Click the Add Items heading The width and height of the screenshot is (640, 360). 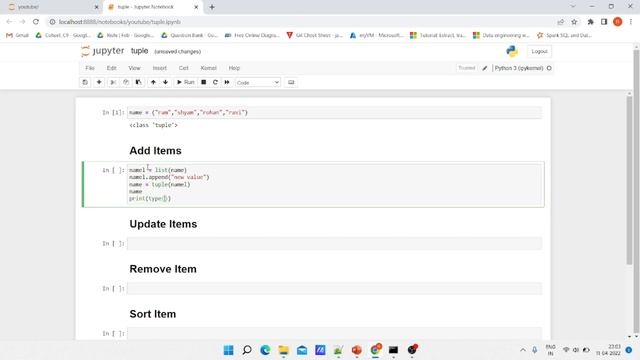pos(156,151)
